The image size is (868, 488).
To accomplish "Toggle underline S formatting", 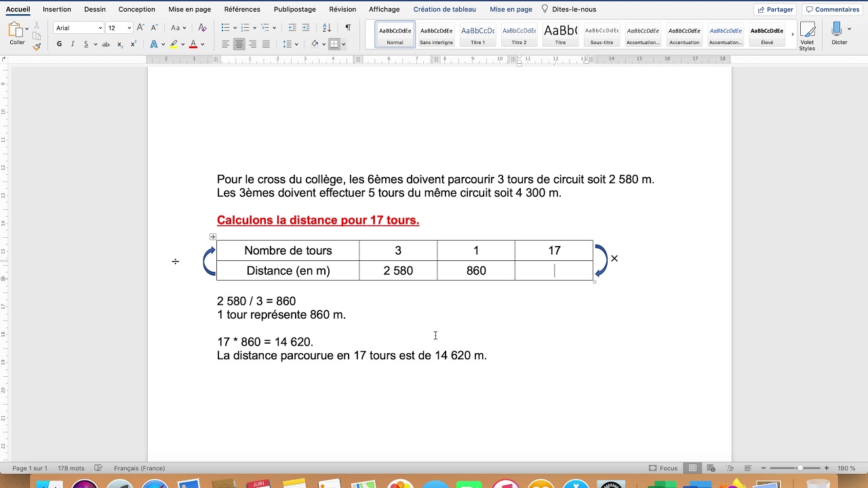I will (x=86, y=44).
